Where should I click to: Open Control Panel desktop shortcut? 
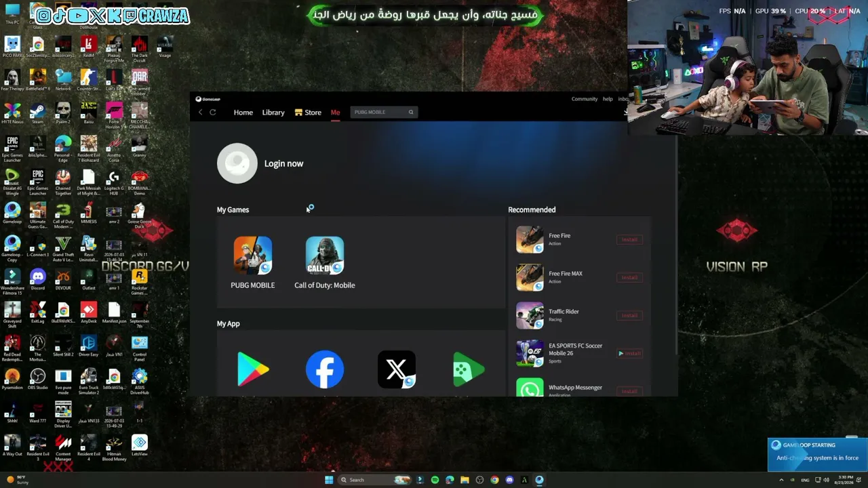[x=139, y=348]
